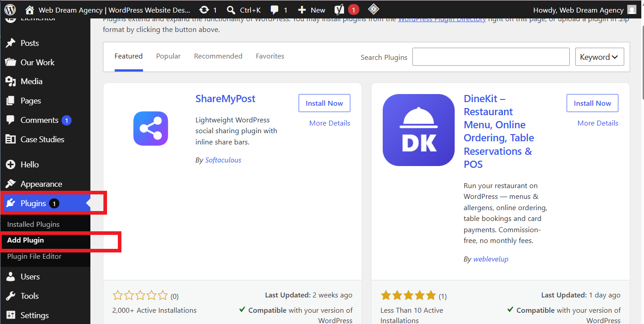
Task: Click 'Last Updated: 1 day ago' text
Action: pyautogui.click(x=581, y=295)
